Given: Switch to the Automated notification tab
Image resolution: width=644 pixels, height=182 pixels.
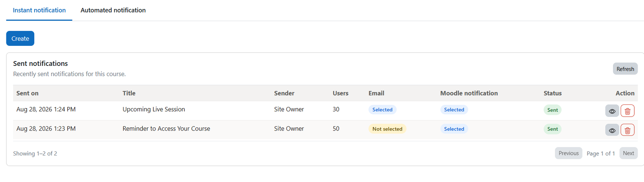Looking at the screenshot, I should 113,10.
